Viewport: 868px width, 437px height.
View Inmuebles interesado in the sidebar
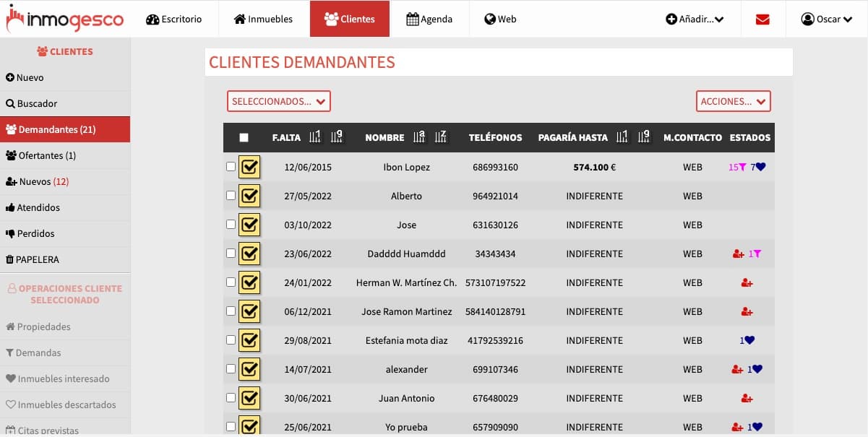tap(60, 378)
